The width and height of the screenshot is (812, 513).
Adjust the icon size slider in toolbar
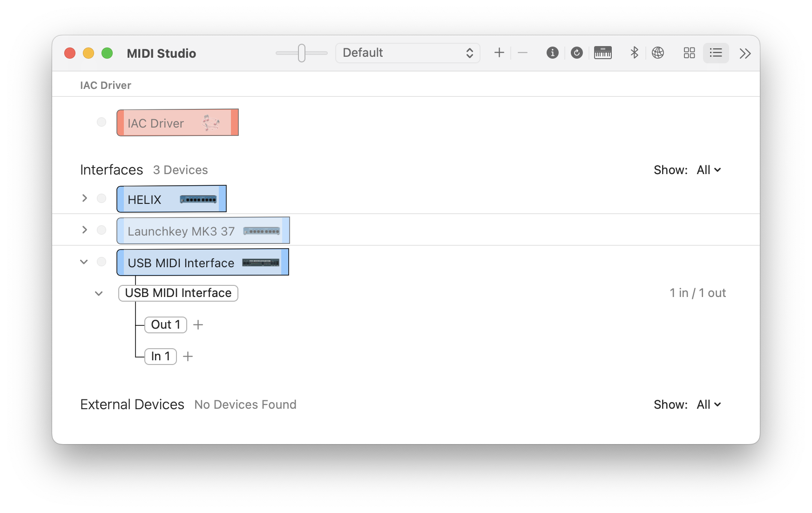pyautogui.click(x=302, y=53)
